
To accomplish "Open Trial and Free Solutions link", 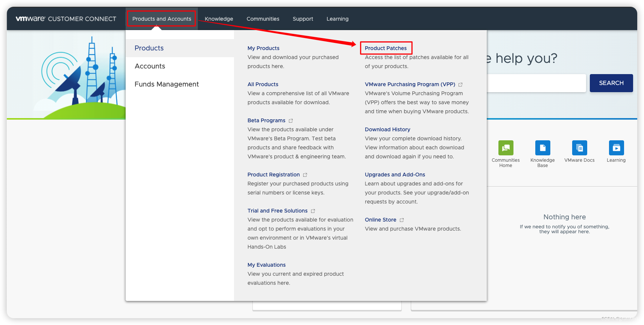I will (x=278, y=211).
